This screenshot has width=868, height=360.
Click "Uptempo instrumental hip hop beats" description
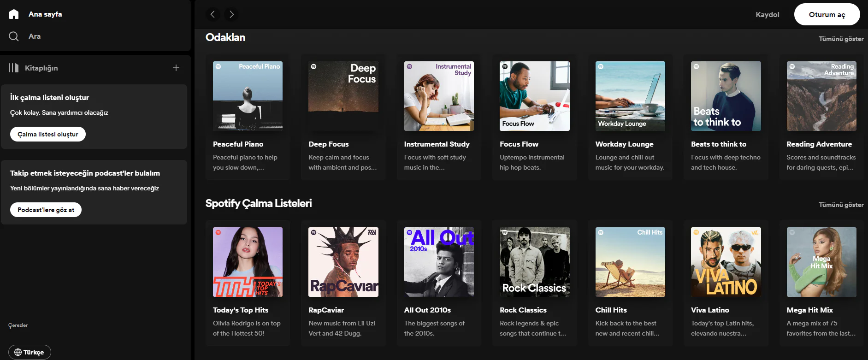pyautogui.click(x=532, y=162)
